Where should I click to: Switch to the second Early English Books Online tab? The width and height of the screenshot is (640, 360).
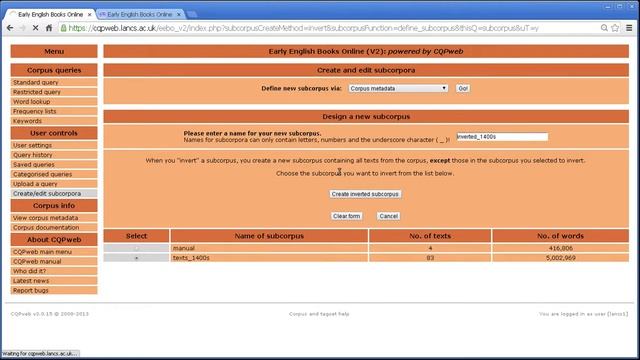(x=140, y=14)
